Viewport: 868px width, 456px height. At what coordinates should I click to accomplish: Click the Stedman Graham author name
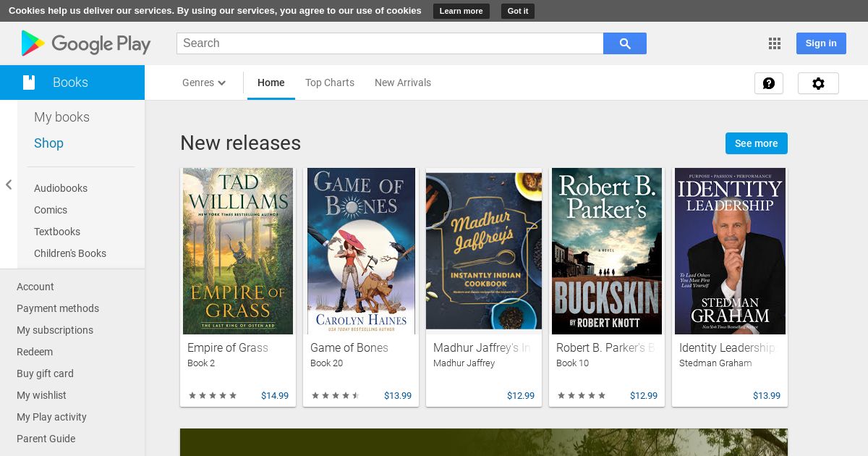[715, 363]
